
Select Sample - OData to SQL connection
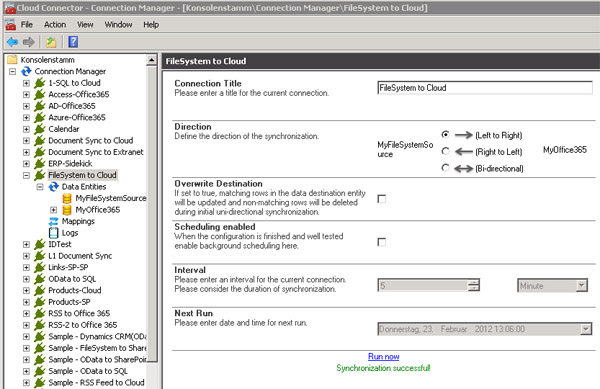pyautogui.click(x=88, y=371)
